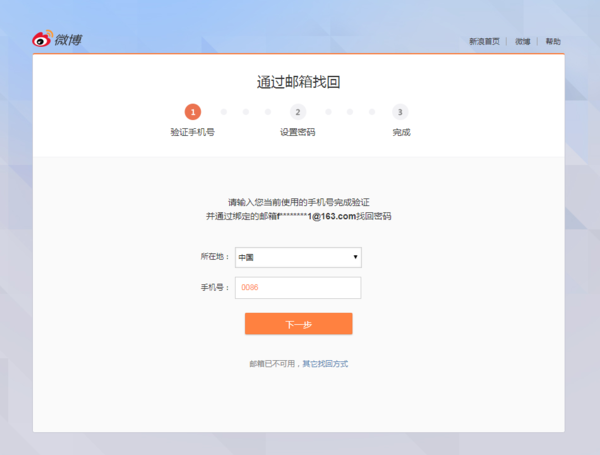Click the 手机号 field label

click(x=214, y=287)
